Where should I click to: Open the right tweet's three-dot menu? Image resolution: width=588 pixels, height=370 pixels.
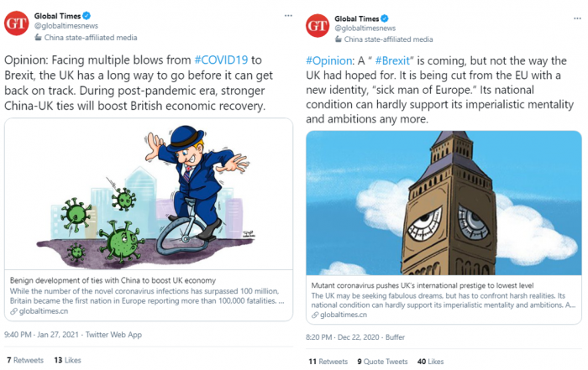point(577,18)
